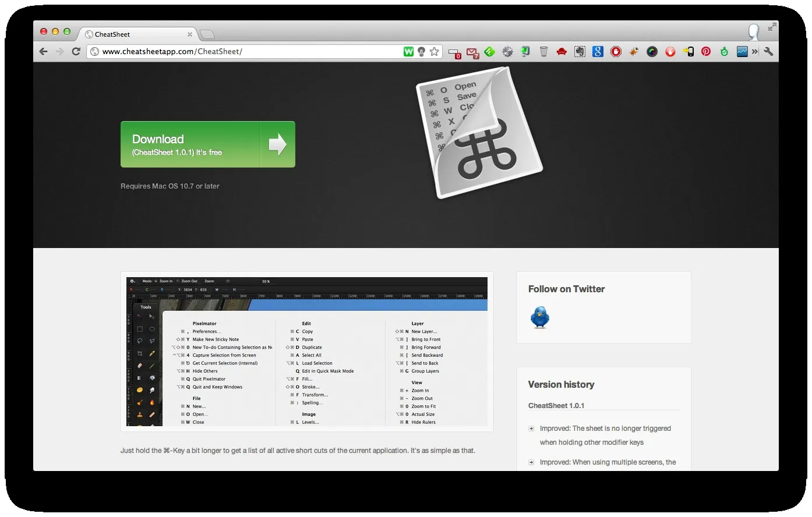Viewport: 812px width, 517px height.
Task: Close the CheatSheet tab
Action: [x=190, y=34]
